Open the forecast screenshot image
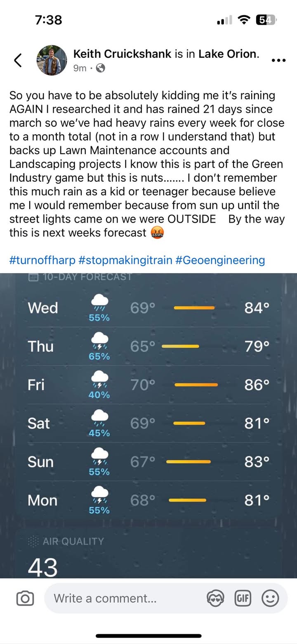 [x=148, y=425]
